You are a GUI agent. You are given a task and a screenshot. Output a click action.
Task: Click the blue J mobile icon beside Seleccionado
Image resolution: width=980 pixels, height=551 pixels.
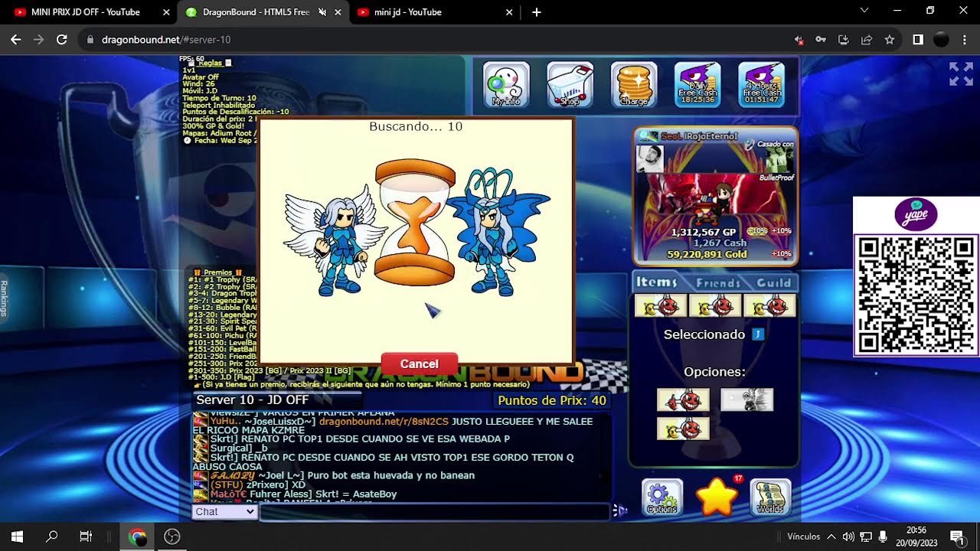pos(759,334)
